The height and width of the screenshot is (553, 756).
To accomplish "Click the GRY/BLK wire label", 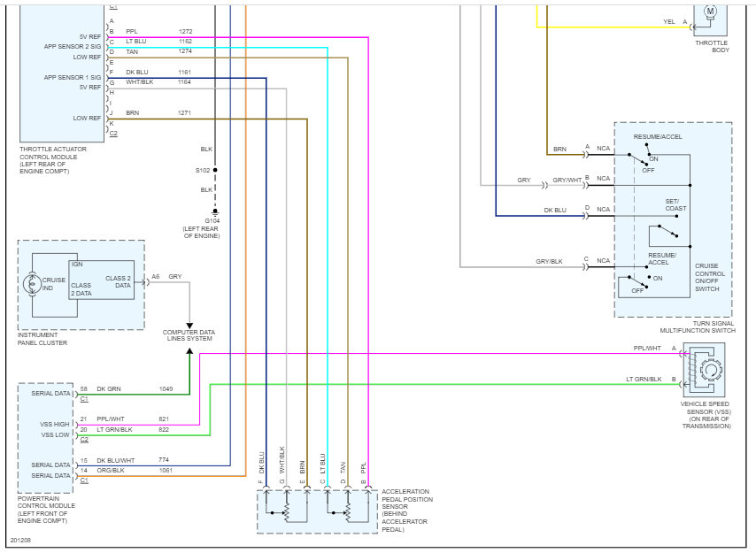I will click(x=549, y=261).
